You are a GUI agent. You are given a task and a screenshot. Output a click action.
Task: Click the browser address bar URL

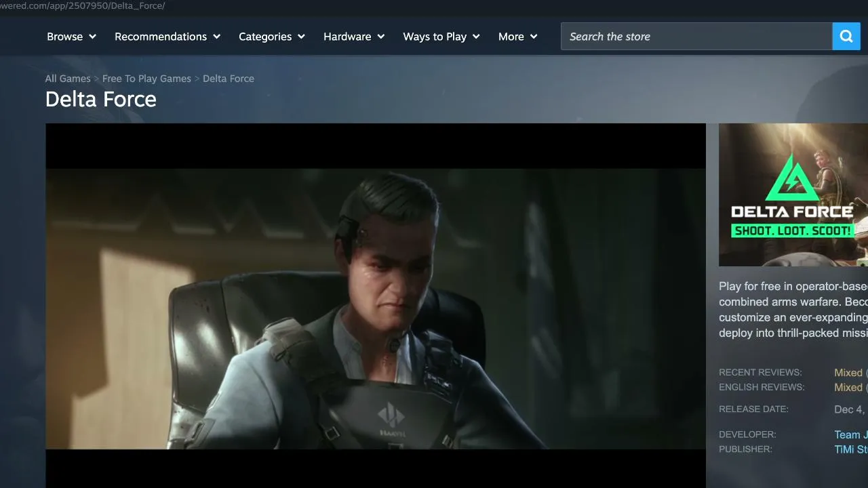click(83, 5)
